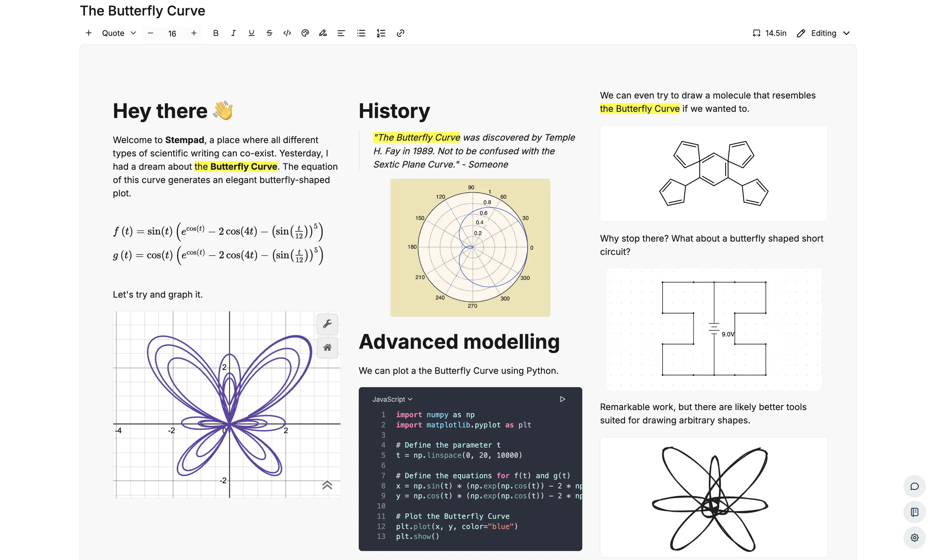The height and width of the screenshot is (560, 937).
Task: Open settings via the gear icon
Action: (x=914, y=538)
